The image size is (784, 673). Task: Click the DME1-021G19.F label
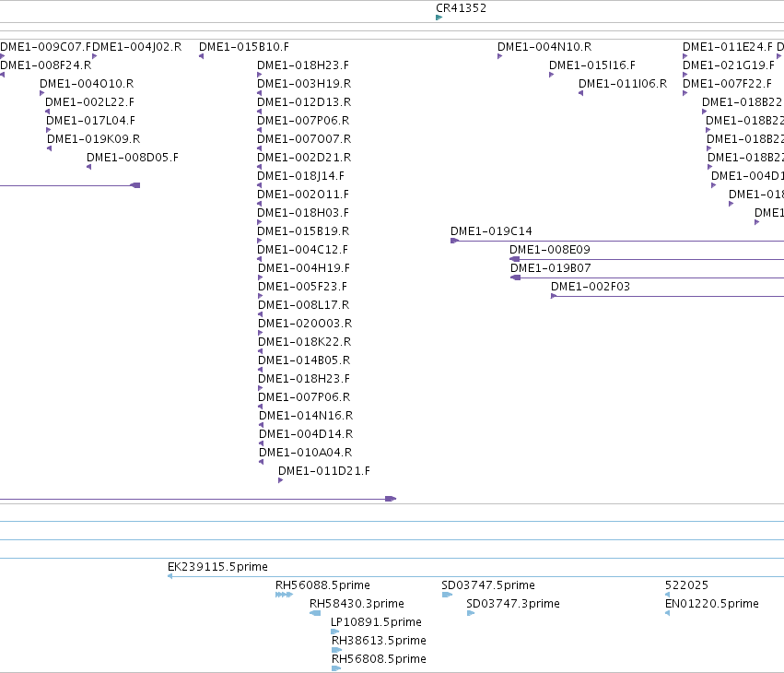coord(729,65)
